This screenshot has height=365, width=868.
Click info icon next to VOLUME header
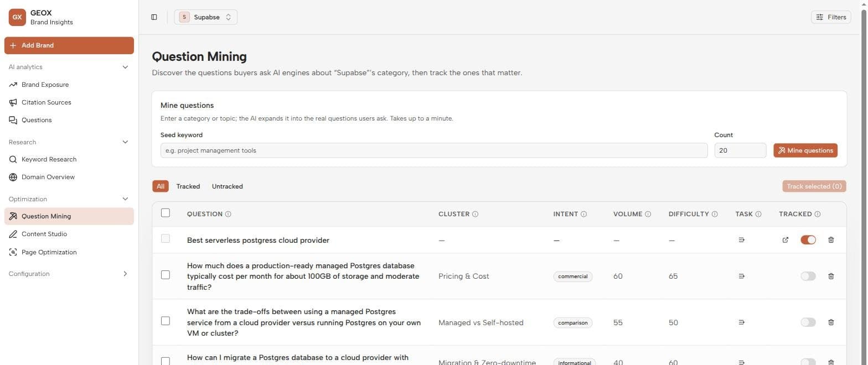648,214
